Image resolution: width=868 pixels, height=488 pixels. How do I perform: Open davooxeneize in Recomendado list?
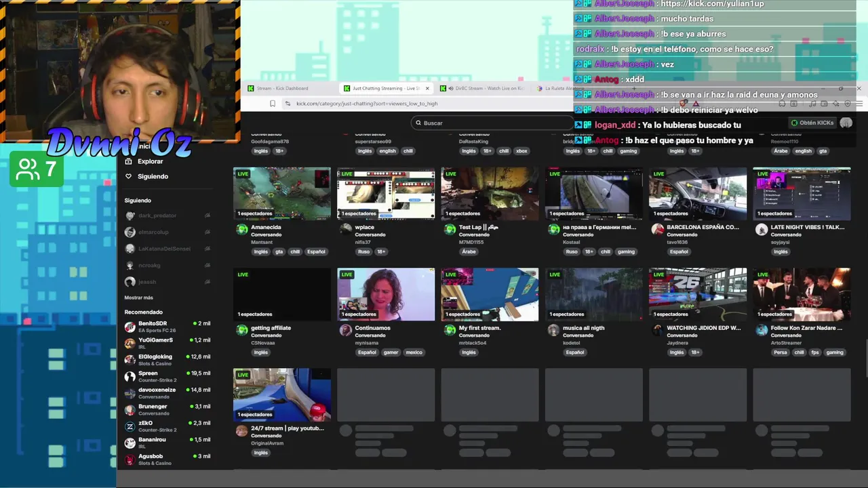167,393
